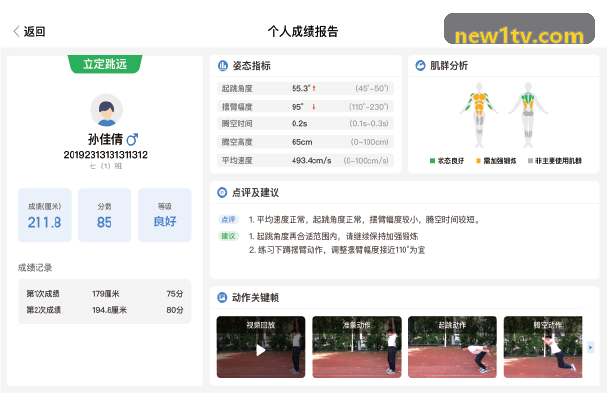
Task: Click the orange 需加强锻炼 legend swatch
Action: pyautogui.click(x=478, y=161)
